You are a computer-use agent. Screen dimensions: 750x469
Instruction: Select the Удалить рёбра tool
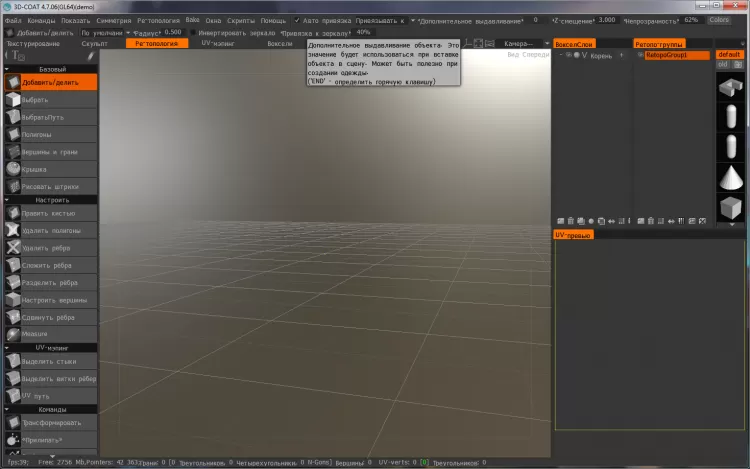click(51, 248)
